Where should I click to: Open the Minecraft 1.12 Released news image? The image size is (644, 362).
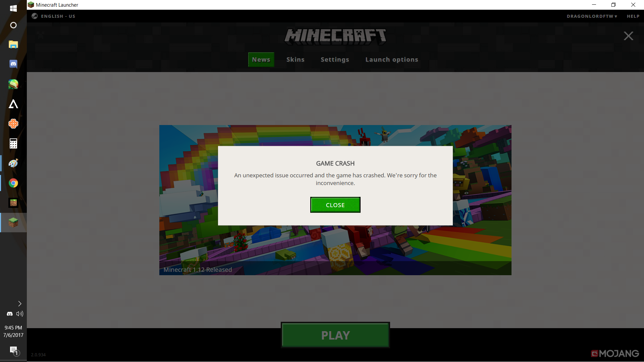335,200
